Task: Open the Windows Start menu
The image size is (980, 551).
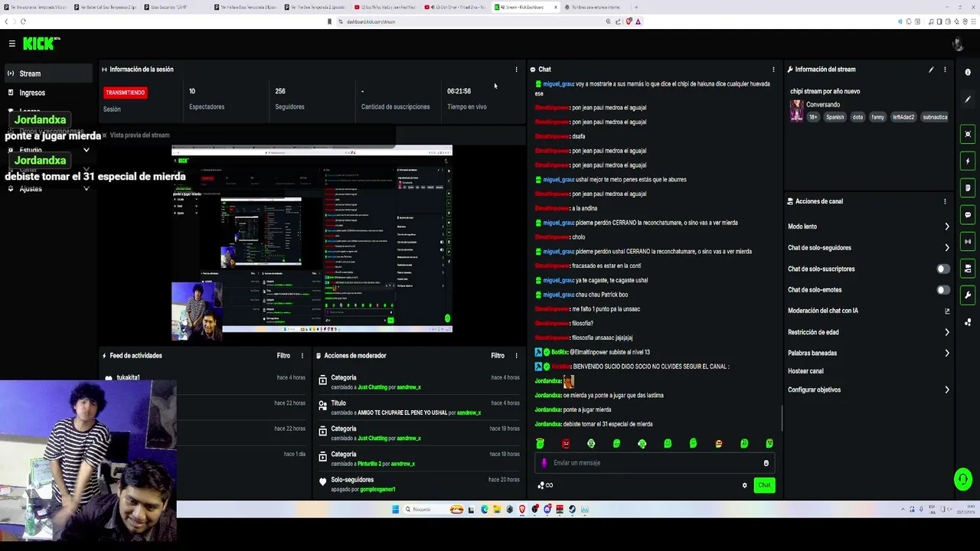Action: coord(396,510)
